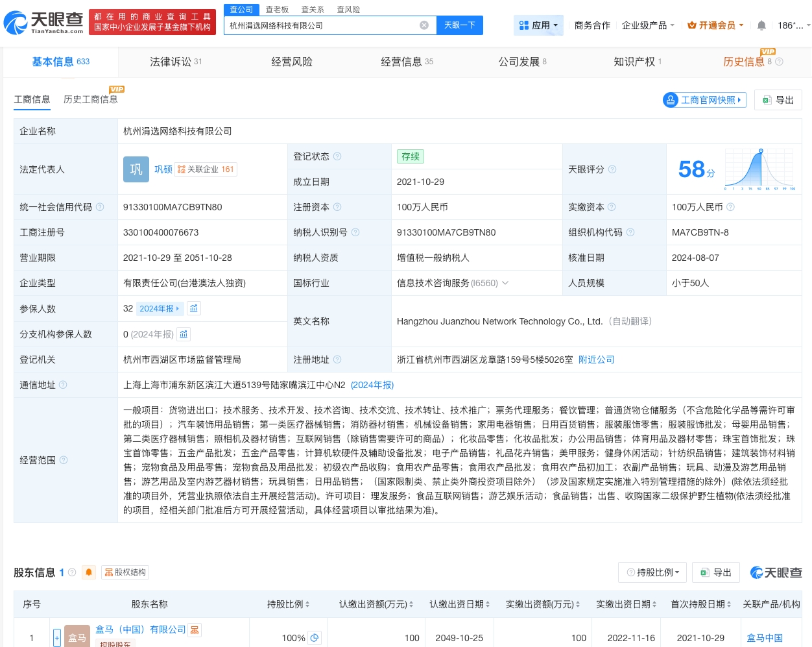Open chart icon beside 参保人数 2024年报
Viewport: 812px width, 647px height.
click(194, 308)
